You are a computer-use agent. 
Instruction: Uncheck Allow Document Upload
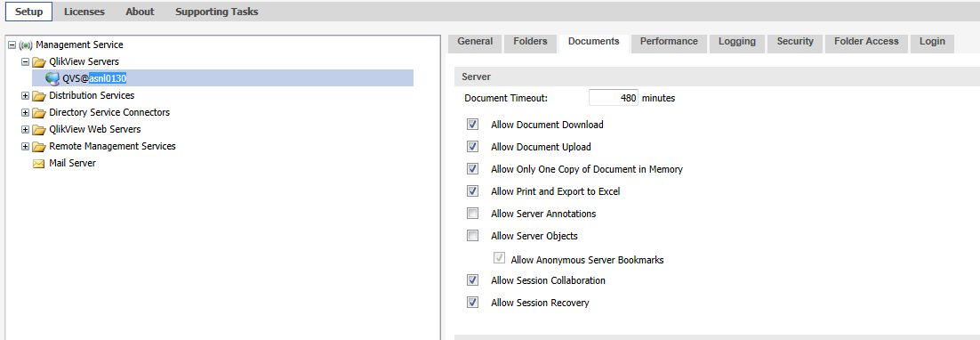pos(472,147)
